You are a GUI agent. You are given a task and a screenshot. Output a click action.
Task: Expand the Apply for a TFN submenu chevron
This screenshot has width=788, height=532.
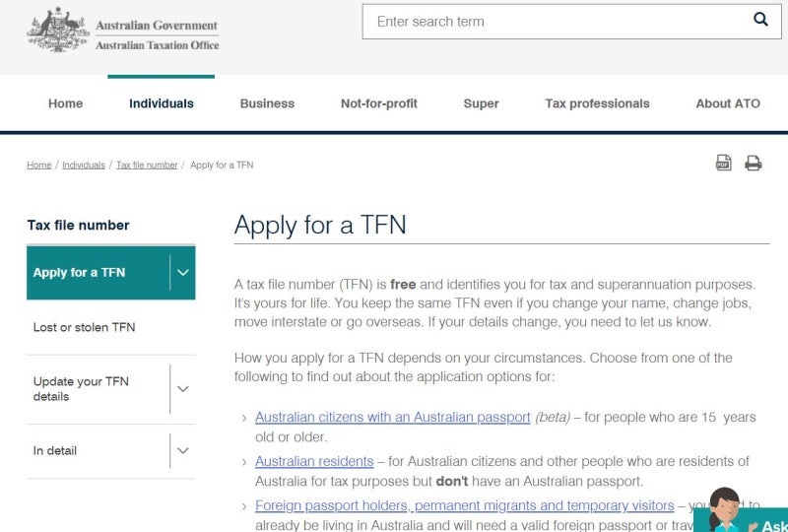pos(183,273)
